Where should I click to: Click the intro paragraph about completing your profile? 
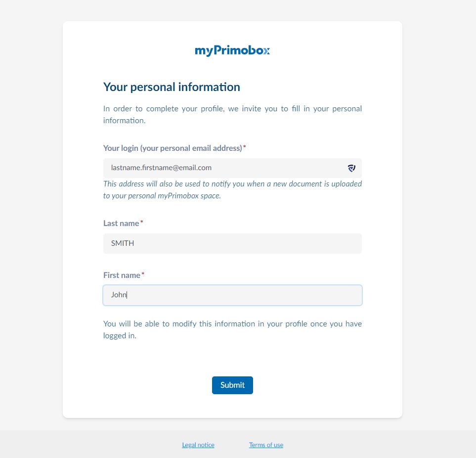click(x=232, y=115)
